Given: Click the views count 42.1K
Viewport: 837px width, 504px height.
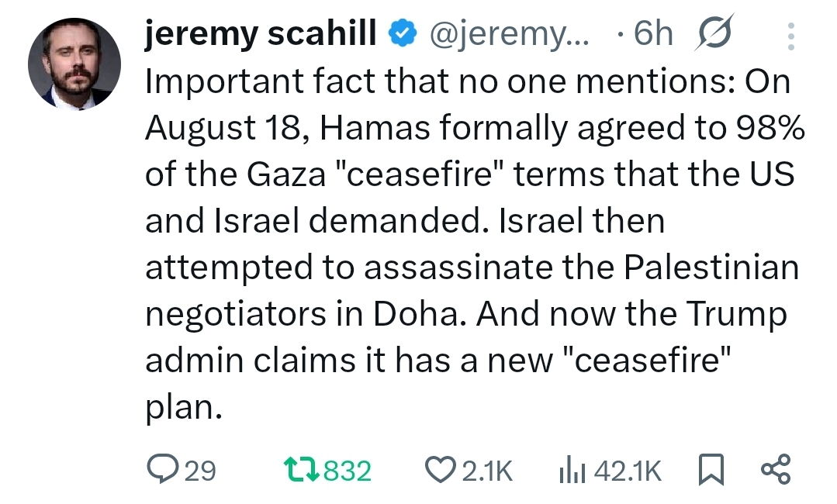Looking at the screenshot, I should click(x=627, y=470).
